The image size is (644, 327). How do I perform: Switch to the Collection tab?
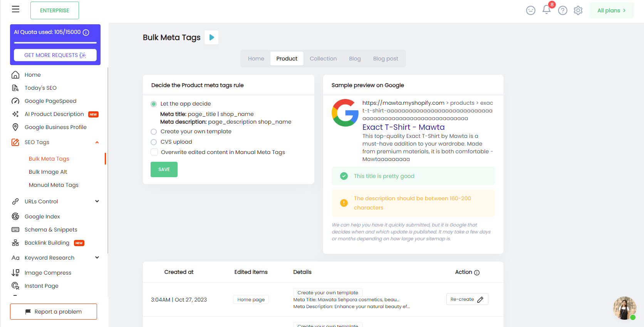(x=323, y=59)
